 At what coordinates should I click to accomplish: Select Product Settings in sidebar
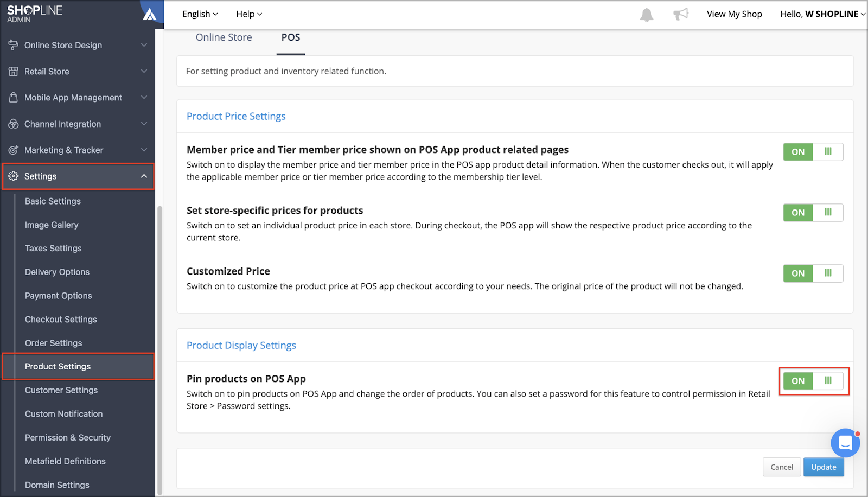[x=78, y=366]
